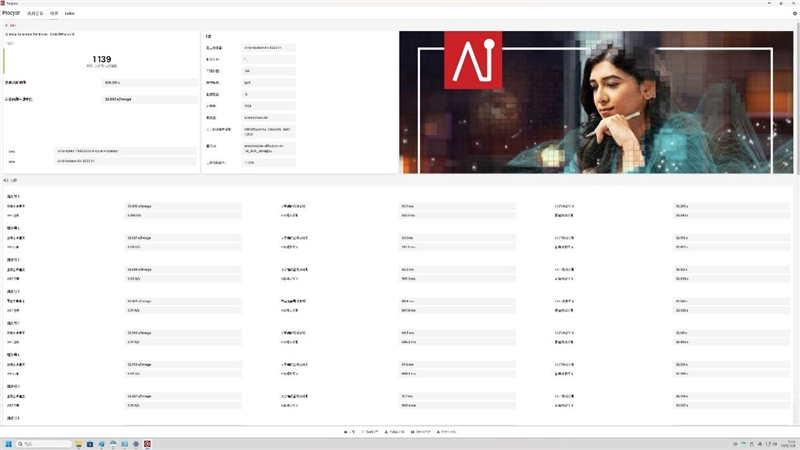This screenshot has width=800, height=450.
Task: Click the AI banner image
Action: click(x=596, y=101)
